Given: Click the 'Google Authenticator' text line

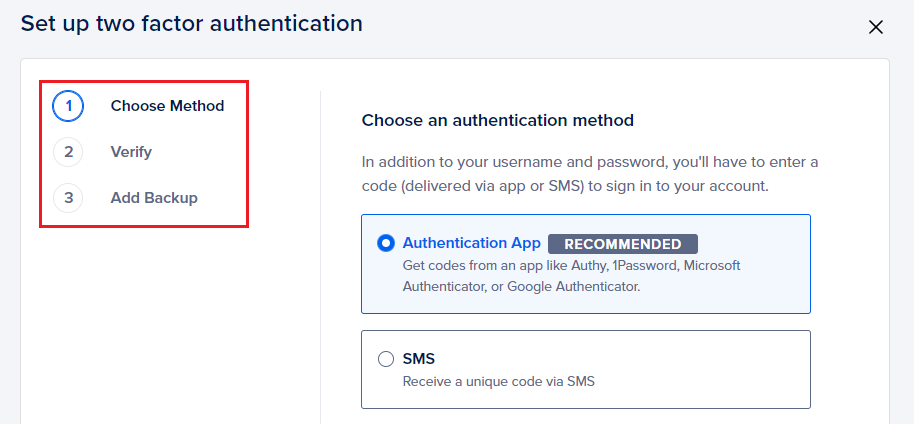Looking at the screenshot, I should point(520,287).
